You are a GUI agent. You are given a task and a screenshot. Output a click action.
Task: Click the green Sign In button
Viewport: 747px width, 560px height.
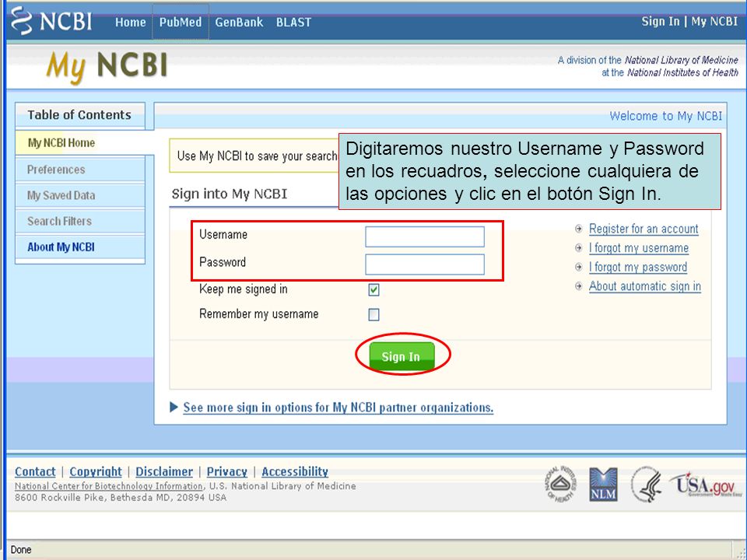click(x=402, y=356)
